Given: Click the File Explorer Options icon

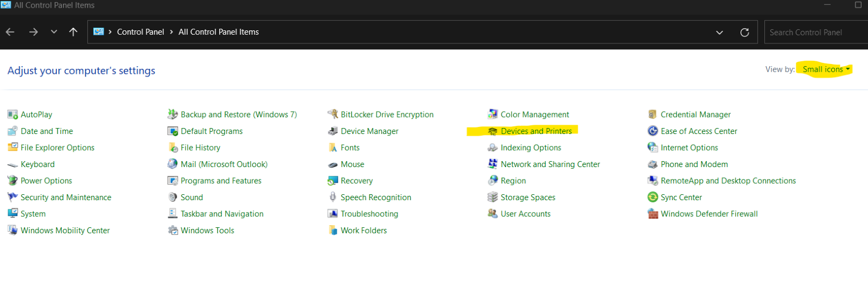Looking at the screenshot, I should 12,148.
